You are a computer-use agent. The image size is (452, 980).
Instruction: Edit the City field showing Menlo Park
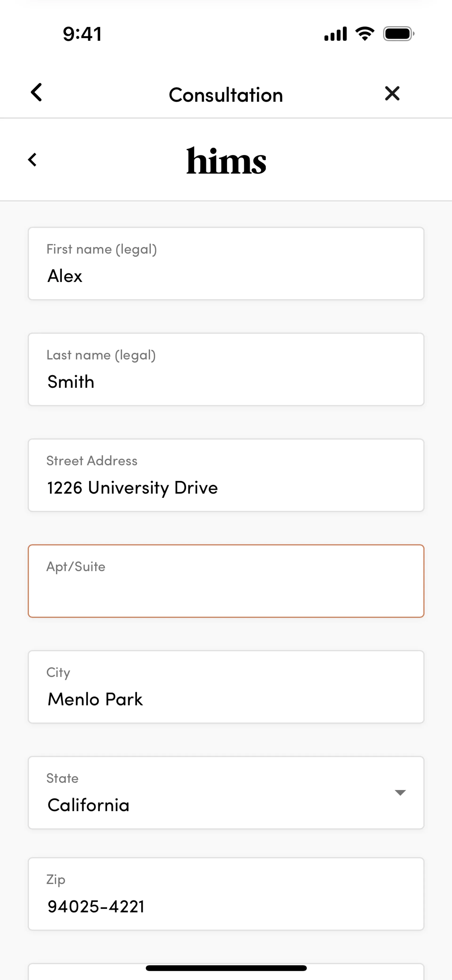226,687
